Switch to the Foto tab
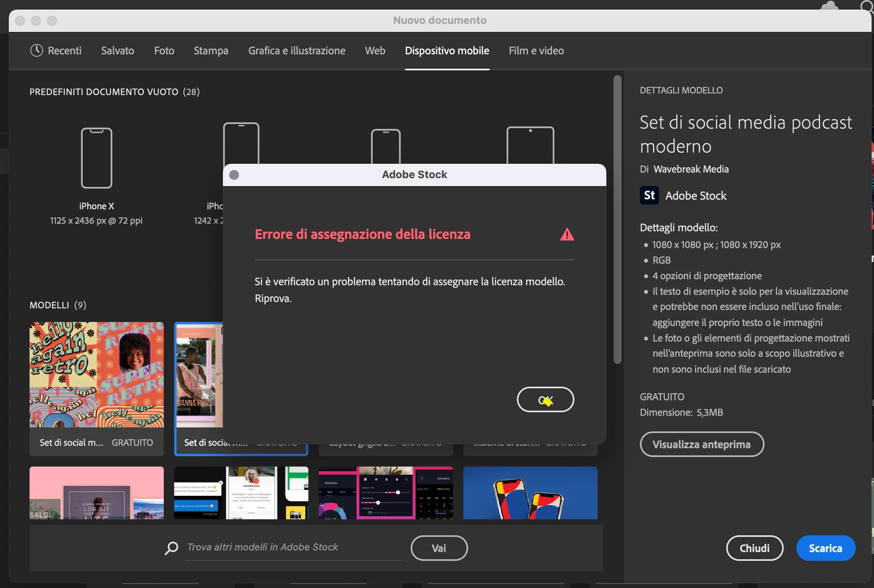Screen dimensions: 874x588 coord(164,51)
